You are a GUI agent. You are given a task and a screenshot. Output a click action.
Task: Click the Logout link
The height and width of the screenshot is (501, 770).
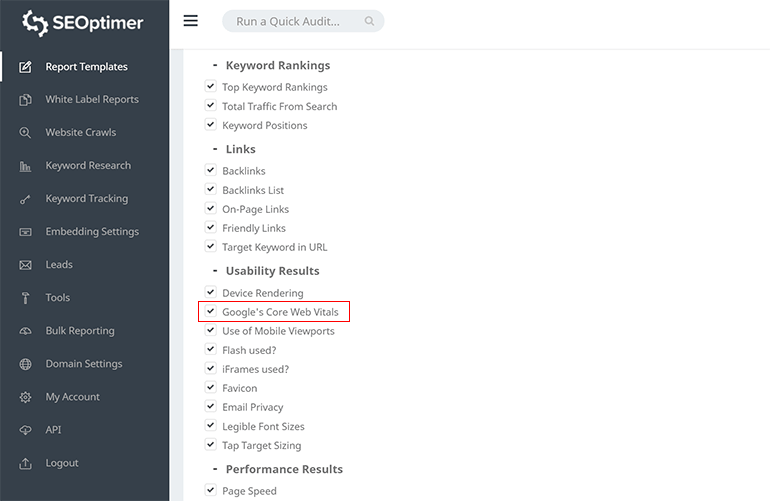pos(61,463)
